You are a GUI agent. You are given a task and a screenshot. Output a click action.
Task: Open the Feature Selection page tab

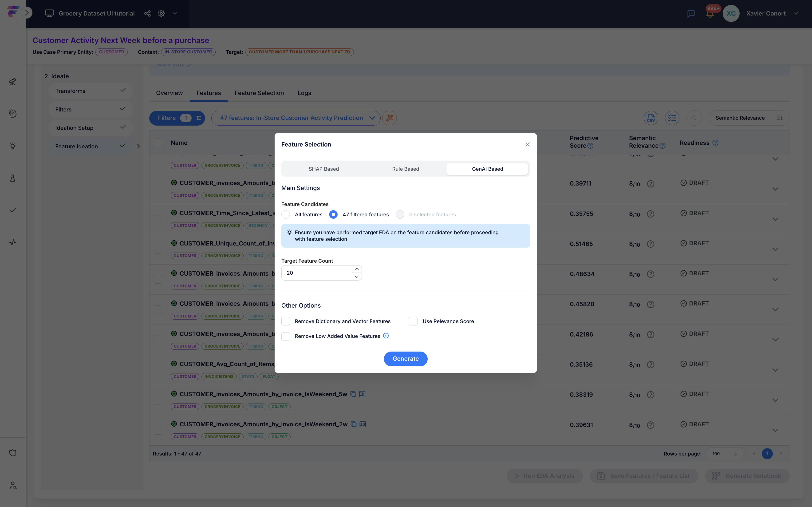pos(259,93)
